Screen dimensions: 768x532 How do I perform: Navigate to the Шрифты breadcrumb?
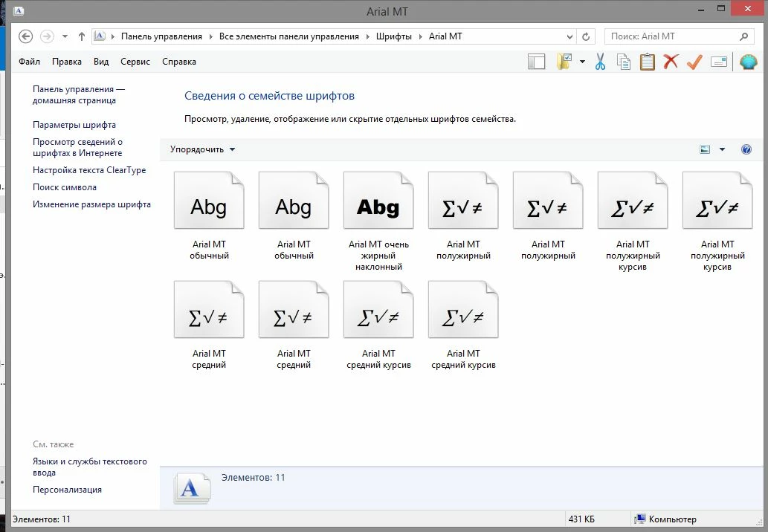click(x=394, y=36)
